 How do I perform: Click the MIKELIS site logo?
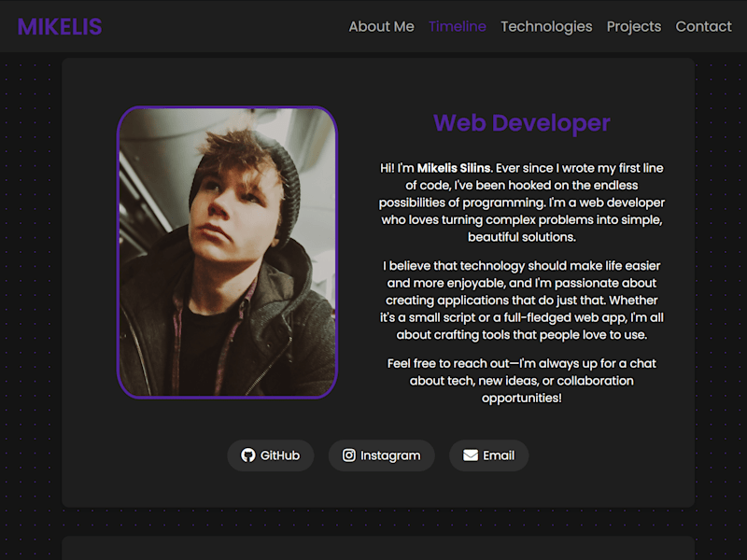60,27
